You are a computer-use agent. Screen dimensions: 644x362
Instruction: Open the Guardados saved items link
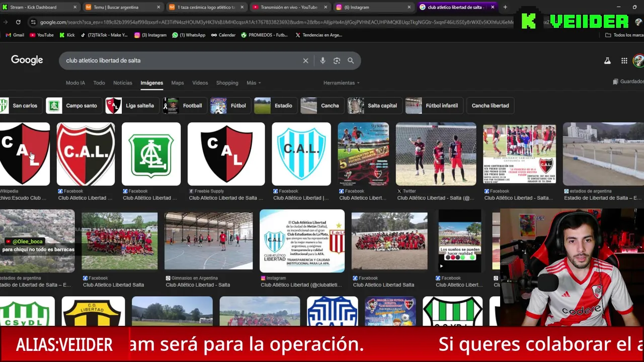[x=628, y=81]
